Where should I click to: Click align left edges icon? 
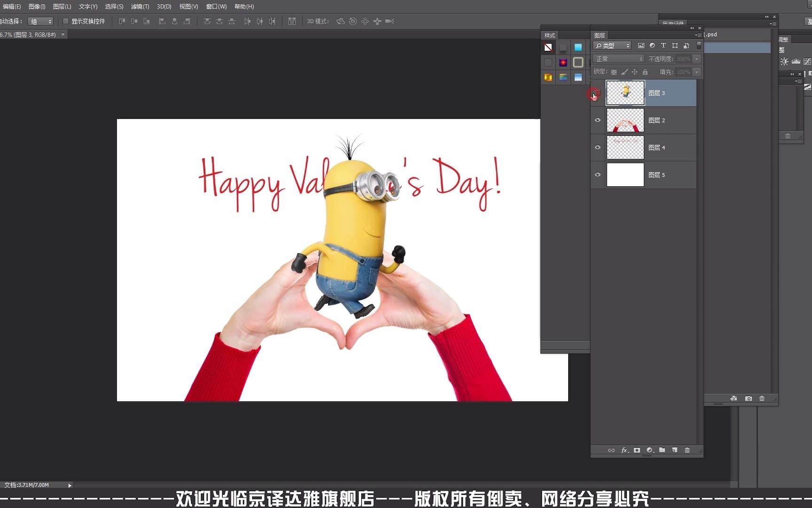coord(162,21)
